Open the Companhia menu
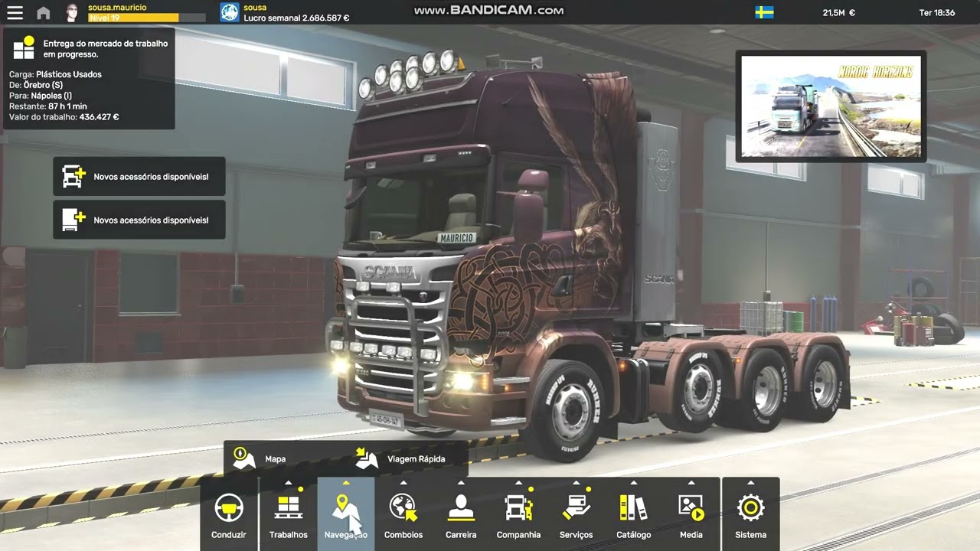Screen dimensions: 980x551 point(518,514)
